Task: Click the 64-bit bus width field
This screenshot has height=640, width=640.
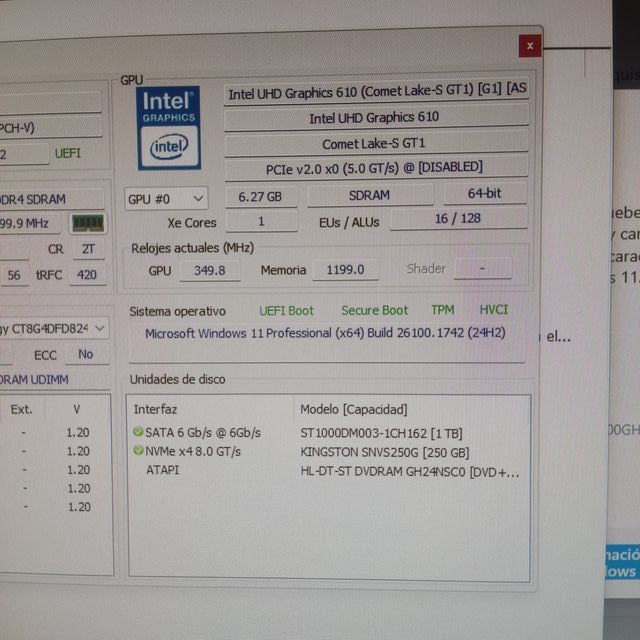Action: [485, 193]
